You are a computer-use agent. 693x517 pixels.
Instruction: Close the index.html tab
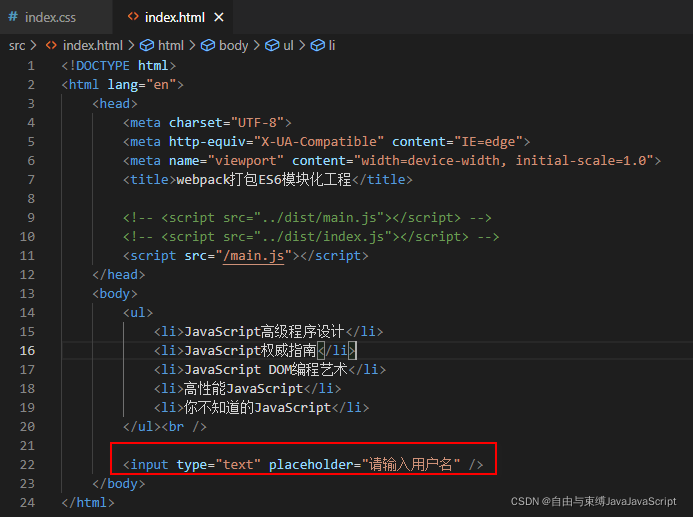pos(219,17)
